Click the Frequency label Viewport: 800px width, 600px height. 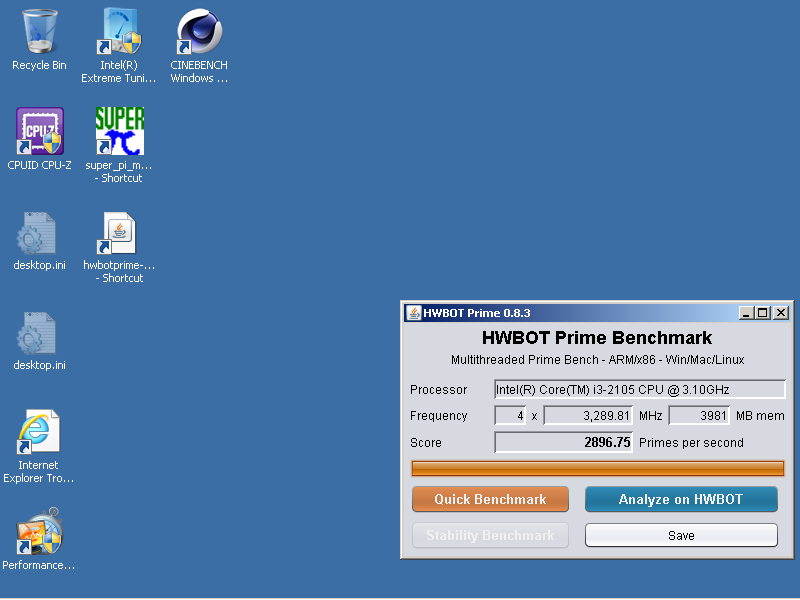point(439,416)
